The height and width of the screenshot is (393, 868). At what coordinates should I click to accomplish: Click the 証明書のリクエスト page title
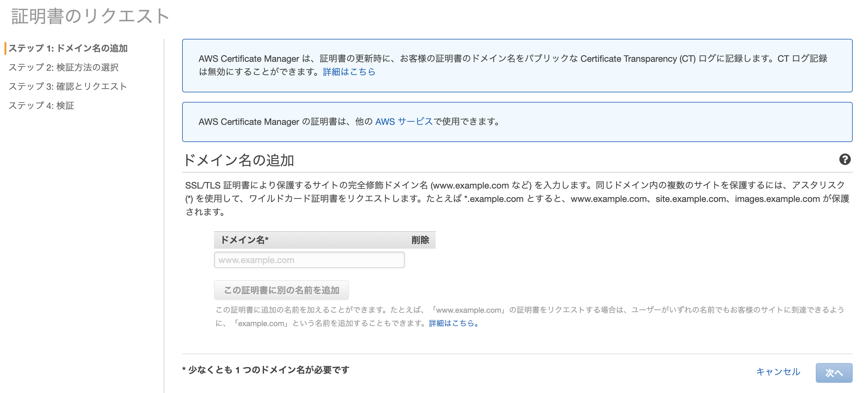click(90, 16)
